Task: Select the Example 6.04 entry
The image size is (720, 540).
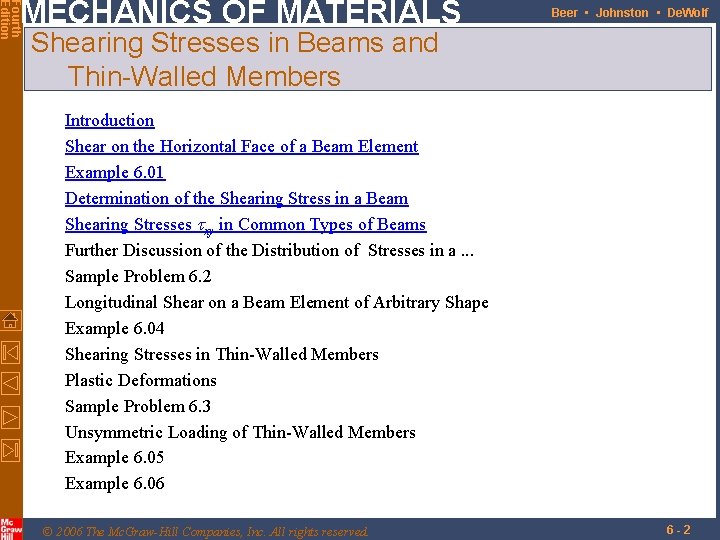Action: 114,328
